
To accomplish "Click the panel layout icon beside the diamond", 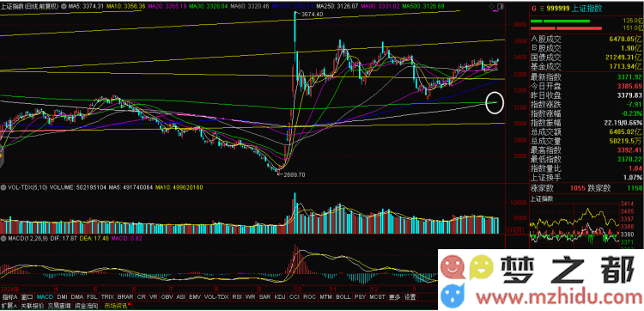I will pos(501,7).
